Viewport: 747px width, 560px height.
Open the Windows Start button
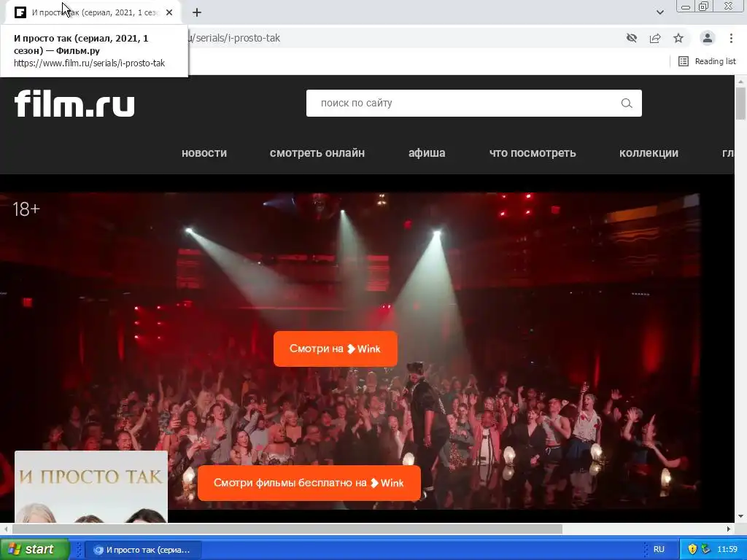point(35,549)
